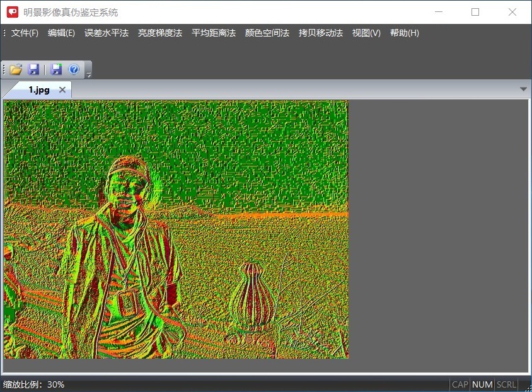Switch to the 1.jpg document tab
The image size is (532, 392).
(38, 89)
